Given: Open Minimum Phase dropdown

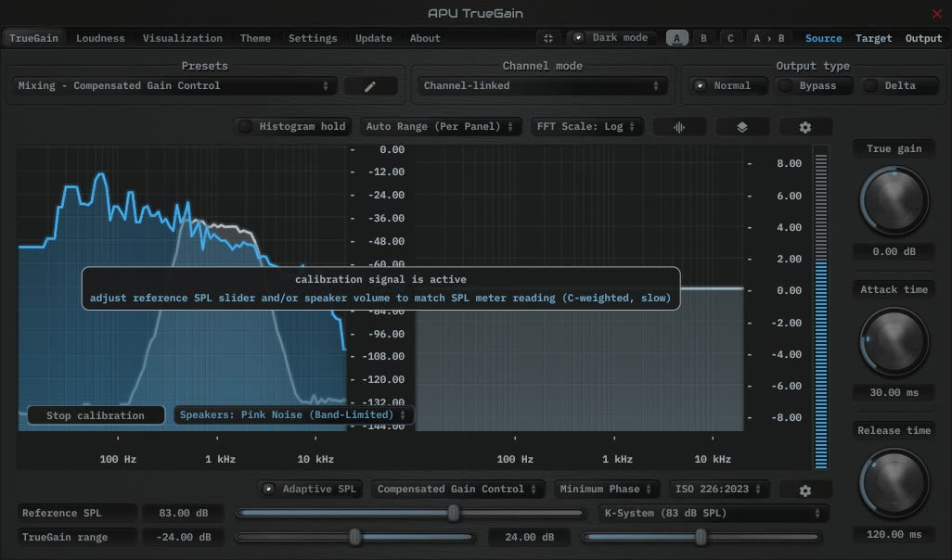Looking at the screenshot, I should (606, 489).
